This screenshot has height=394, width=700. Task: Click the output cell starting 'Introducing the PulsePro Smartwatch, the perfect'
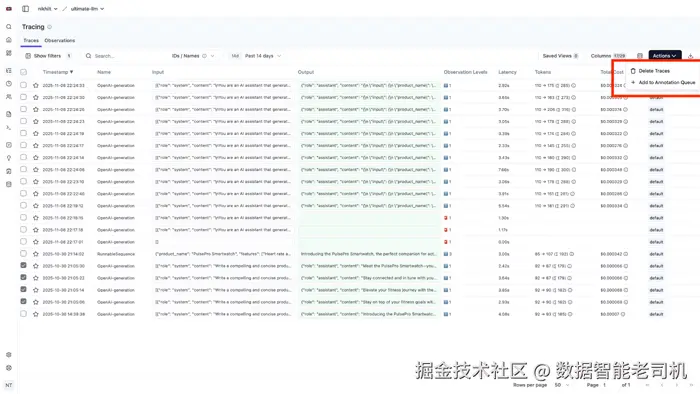click(369, 254)
